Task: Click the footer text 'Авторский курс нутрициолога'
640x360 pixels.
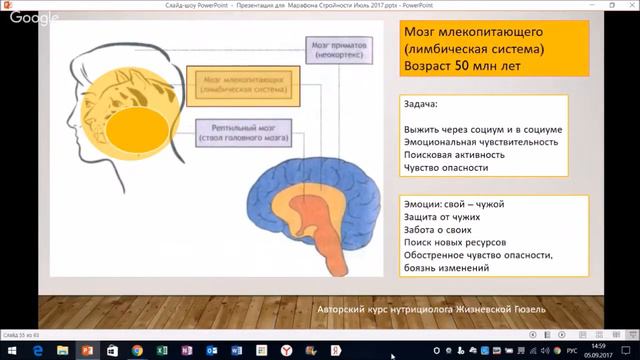Action: pos(386,309)
